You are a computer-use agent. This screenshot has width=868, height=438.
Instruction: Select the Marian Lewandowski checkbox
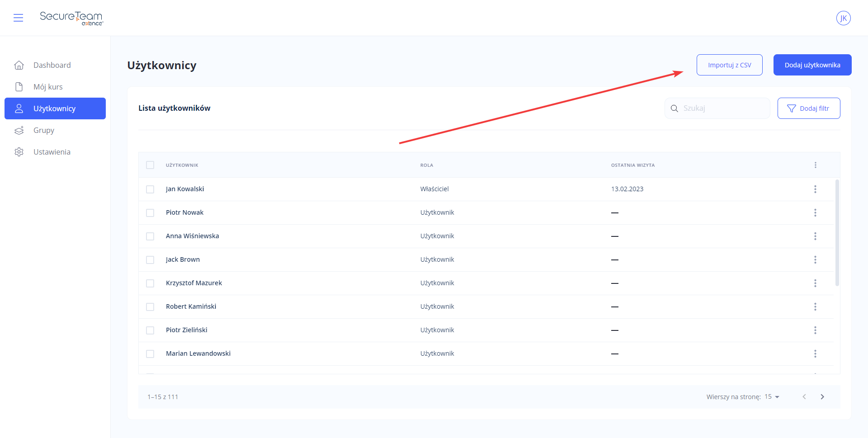(150, 353)
